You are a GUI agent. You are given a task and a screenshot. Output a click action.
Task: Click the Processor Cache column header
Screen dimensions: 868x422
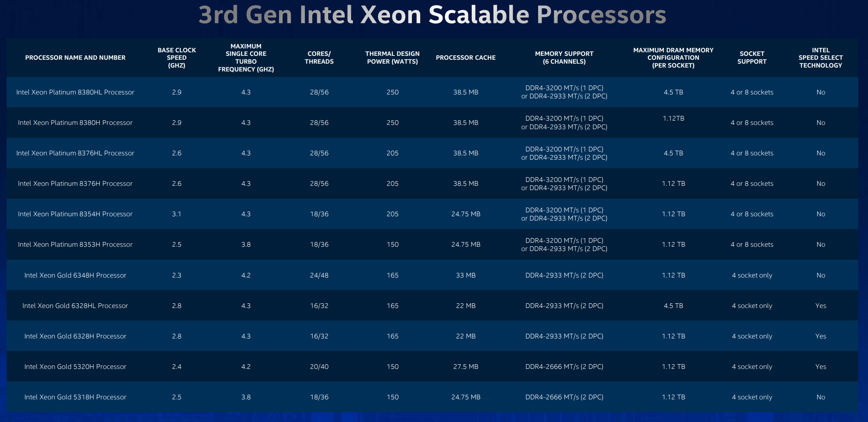click(x=465, y=58)
